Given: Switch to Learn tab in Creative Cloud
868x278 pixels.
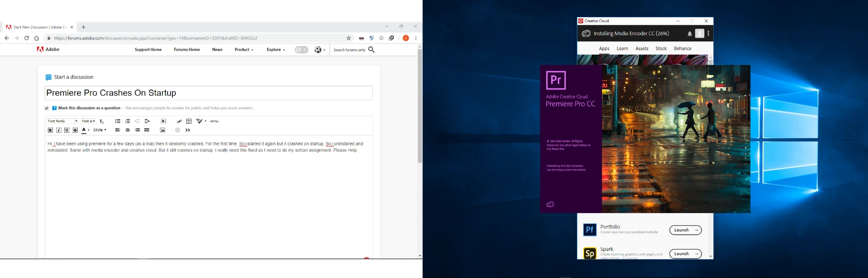Looking at the screenshot, I should click(622, 49).
